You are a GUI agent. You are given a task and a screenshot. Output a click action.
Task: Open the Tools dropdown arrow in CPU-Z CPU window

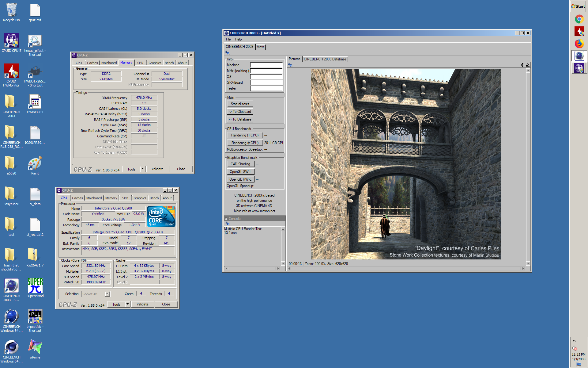(127, 304)
